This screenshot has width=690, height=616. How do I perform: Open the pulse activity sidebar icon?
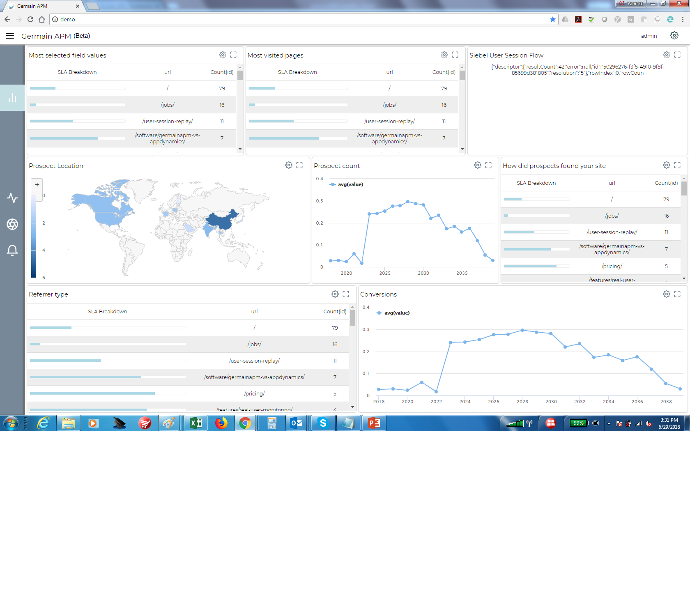[12, 198]
